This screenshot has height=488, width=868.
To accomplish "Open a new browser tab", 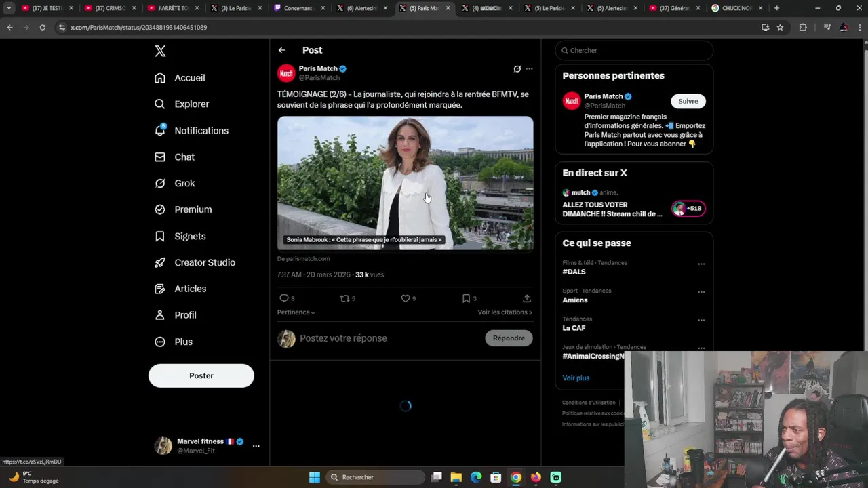I will click(776, 8).
